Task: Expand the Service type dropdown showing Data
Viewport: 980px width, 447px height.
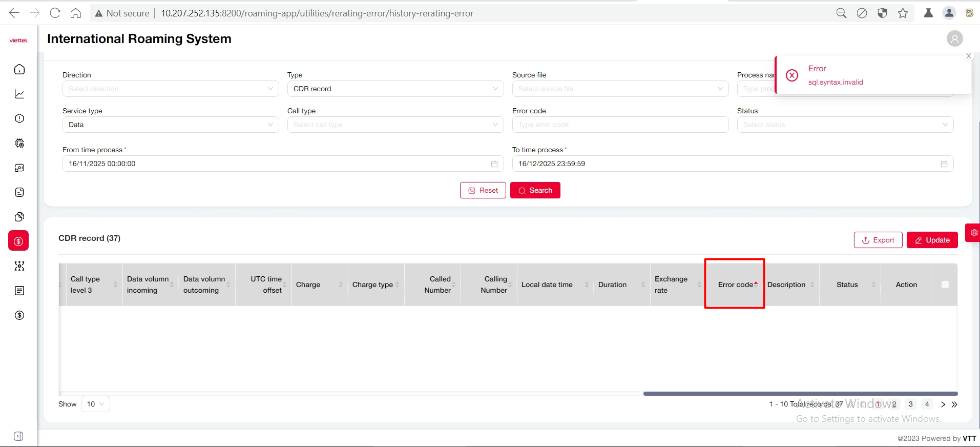Action: (x=171, y=125)
